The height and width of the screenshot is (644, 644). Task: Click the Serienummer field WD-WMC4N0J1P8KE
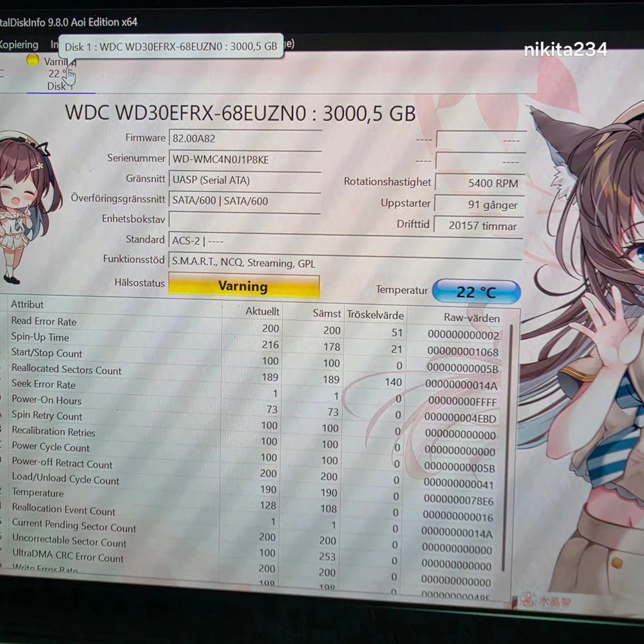[x=245, y=160]
